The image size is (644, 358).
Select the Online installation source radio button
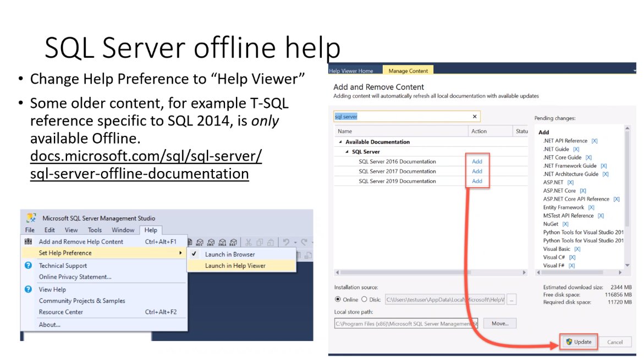coord(338,299)
